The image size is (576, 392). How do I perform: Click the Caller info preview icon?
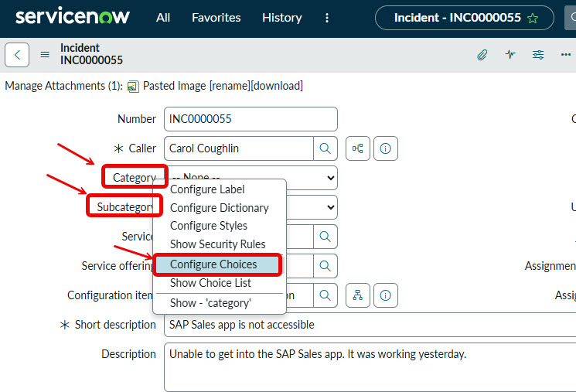pos(386,148)
